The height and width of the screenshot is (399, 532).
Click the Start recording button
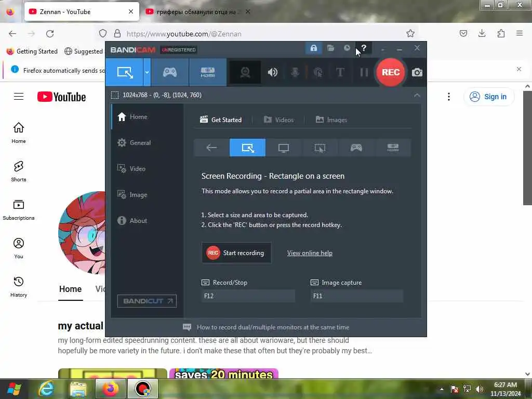236,253
